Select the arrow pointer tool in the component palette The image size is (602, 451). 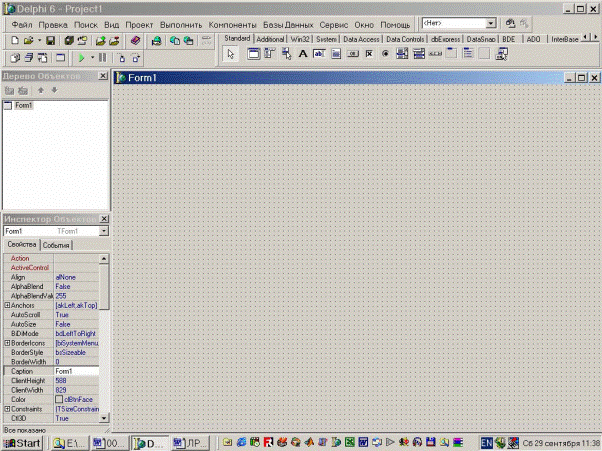click(230, 54)
